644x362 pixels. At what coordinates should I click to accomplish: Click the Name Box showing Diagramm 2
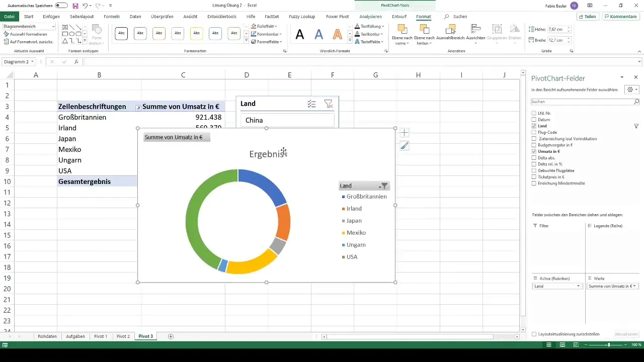(x=16, y=62)
